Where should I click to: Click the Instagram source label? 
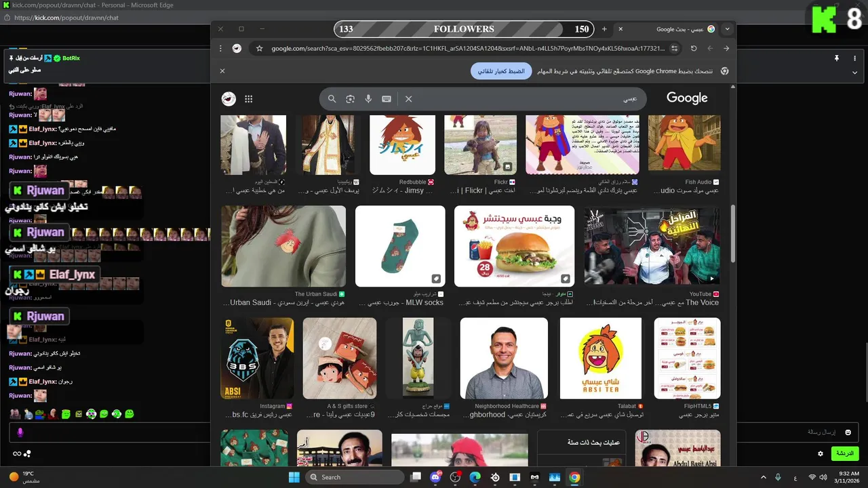point(273,406)
